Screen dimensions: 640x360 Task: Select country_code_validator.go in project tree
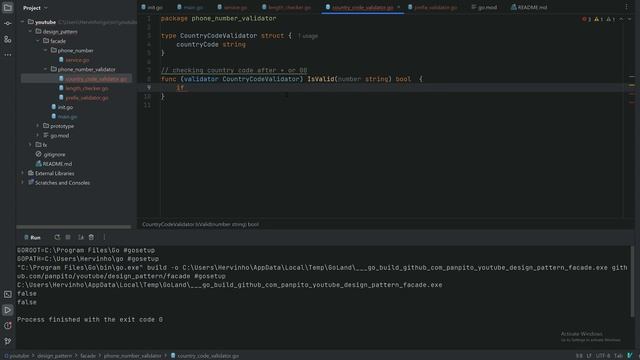click(x=96, y=79)
